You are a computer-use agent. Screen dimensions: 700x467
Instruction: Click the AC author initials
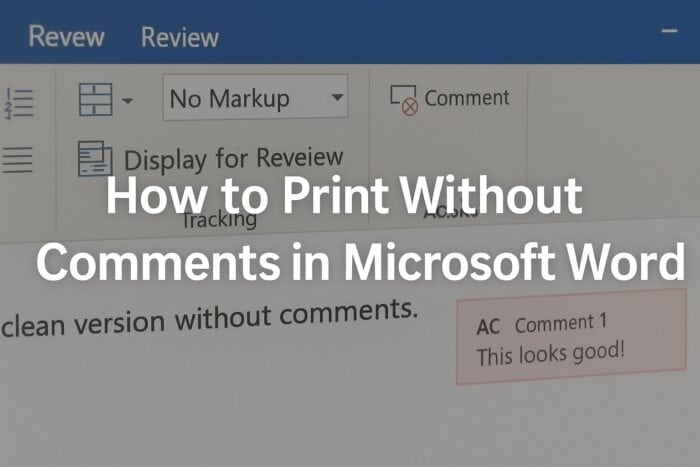coord(488,327)
